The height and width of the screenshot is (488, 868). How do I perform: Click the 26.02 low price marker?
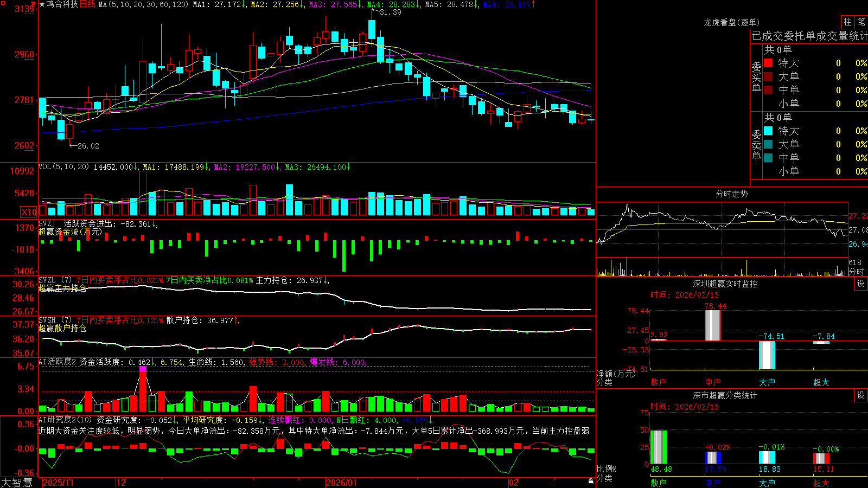point(88,146)
